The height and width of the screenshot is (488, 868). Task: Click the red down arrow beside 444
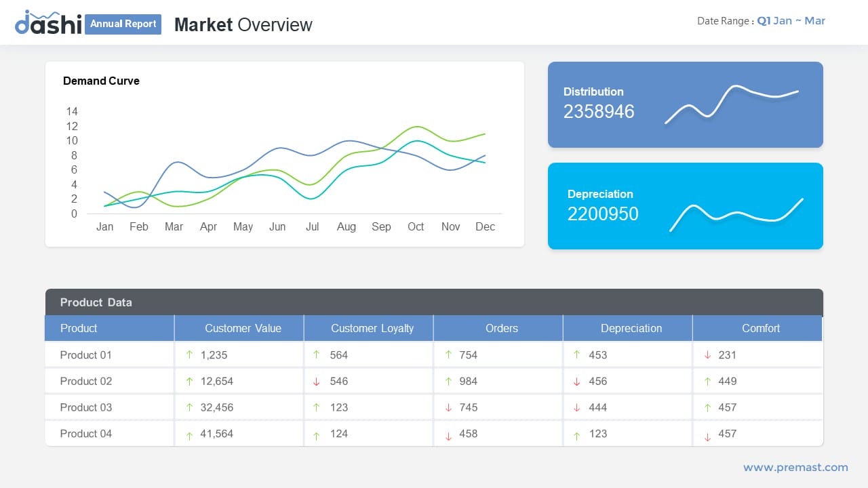click(576, 408)
